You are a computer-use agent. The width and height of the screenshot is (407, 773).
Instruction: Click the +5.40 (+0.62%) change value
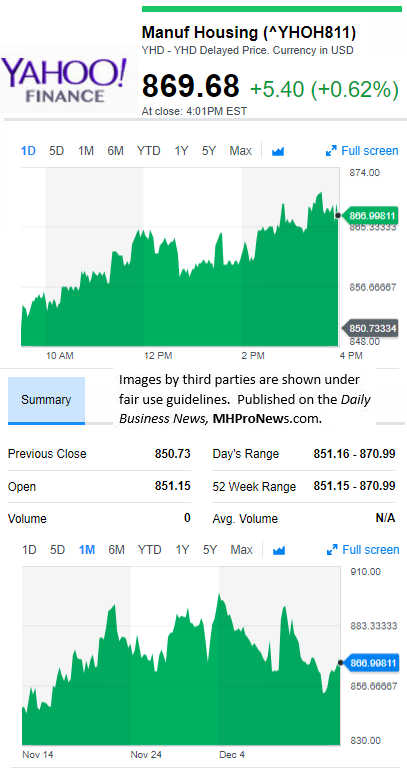(324, 90)
